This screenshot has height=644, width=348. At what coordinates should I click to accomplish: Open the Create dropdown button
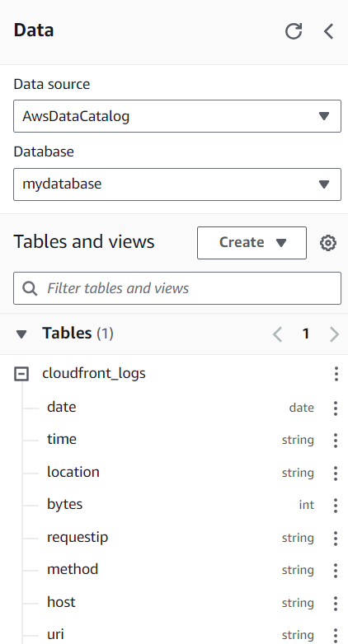pos(252,243)
